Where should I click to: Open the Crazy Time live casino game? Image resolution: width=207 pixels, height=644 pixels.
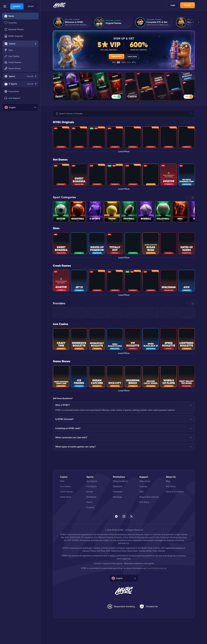61,339
